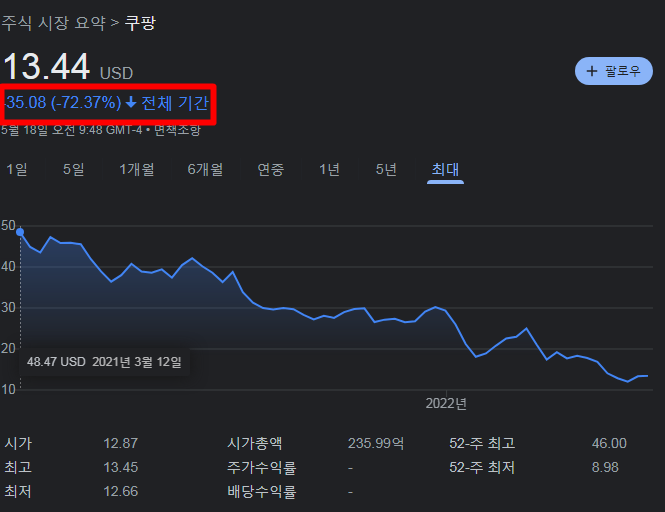Click the 2022년 axis label

point(446,403)
